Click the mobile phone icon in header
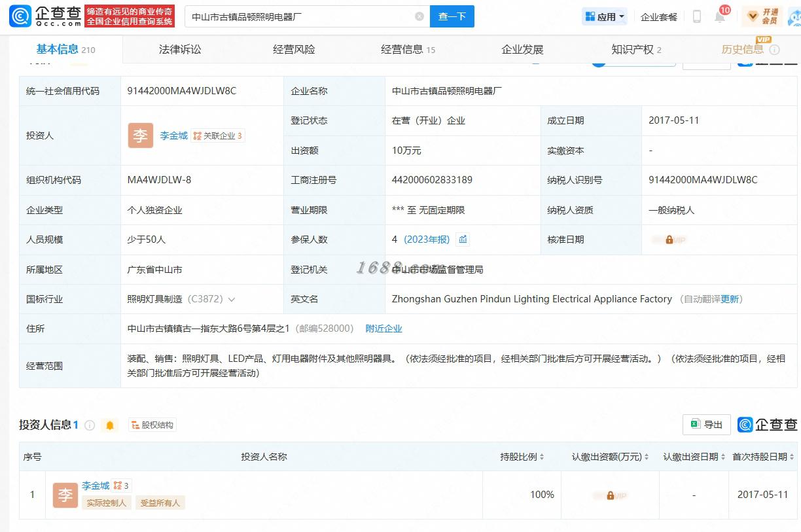The height and width of the screenshot is (532, 801). [697, 17]
